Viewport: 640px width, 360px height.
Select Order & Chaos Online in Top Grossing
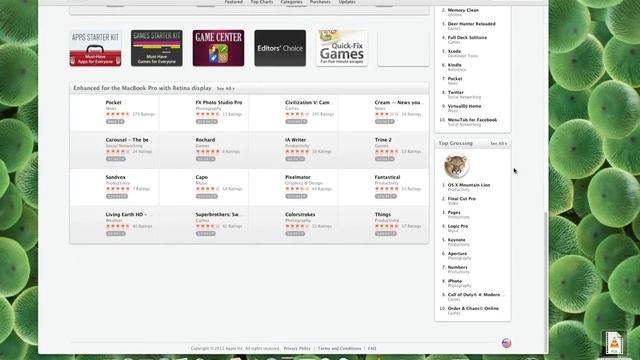[473, 309]
